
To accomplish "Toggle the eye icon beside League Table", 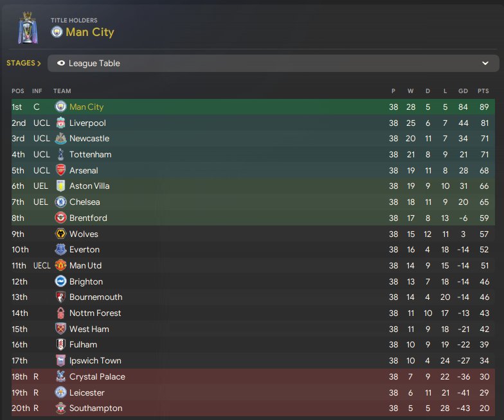I will 61,63.
